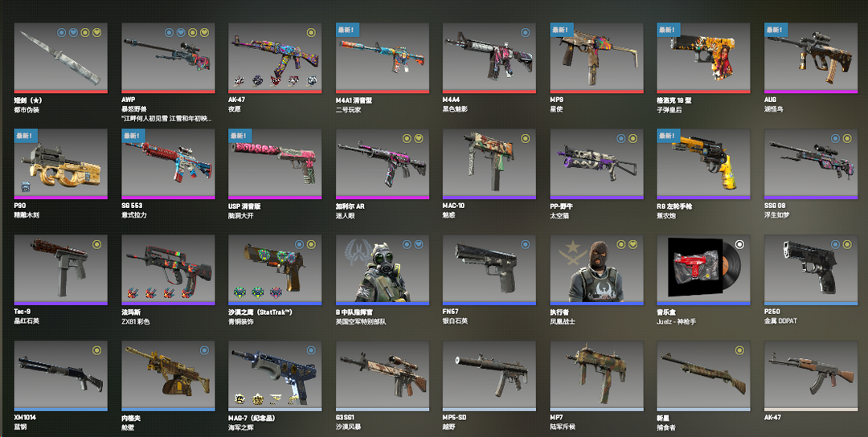Click the yellow heart icon on the AWP tile
This screenshot has width=868, height=437.
204,33
